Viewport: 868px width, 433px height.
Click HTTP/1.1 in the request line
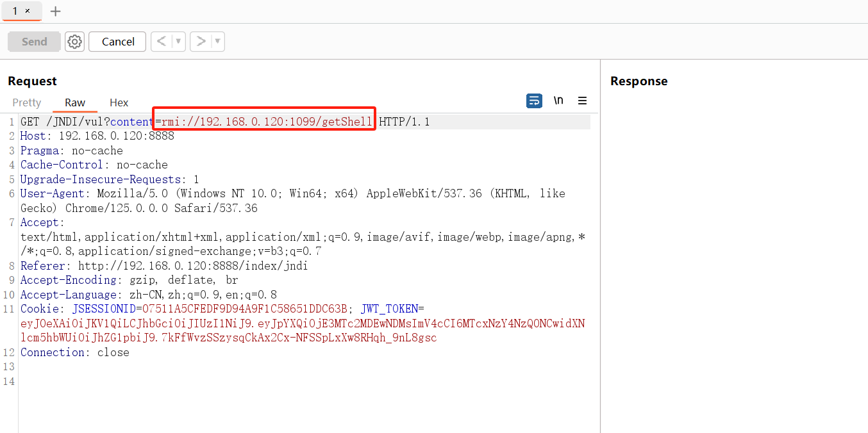405,122
